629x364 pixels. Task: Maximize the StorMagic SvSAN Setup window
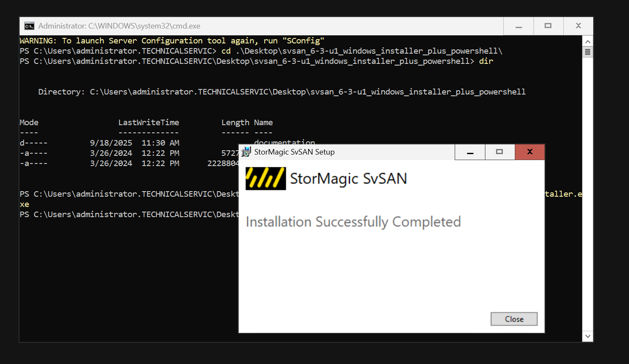499,152
